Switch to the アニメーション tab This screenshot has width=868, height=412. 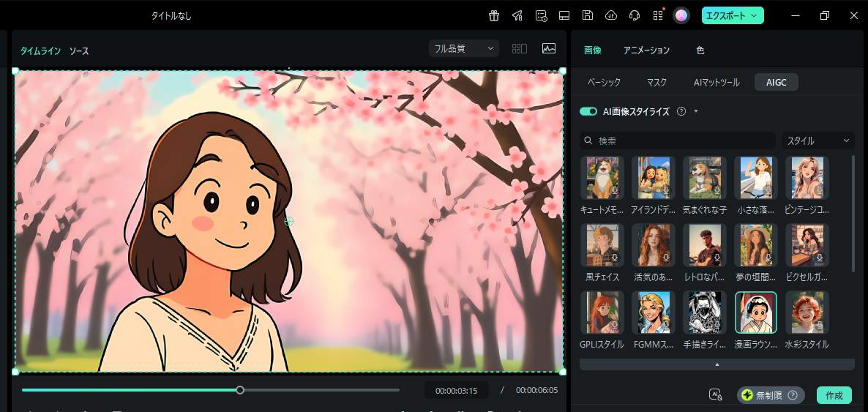click(646, 50)
